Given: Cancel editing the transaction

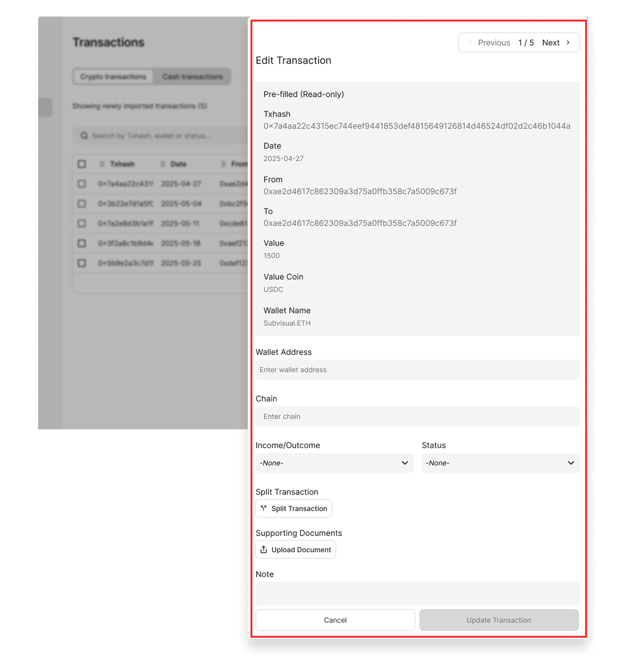Looking at the screenshot, I should (335, 620).
